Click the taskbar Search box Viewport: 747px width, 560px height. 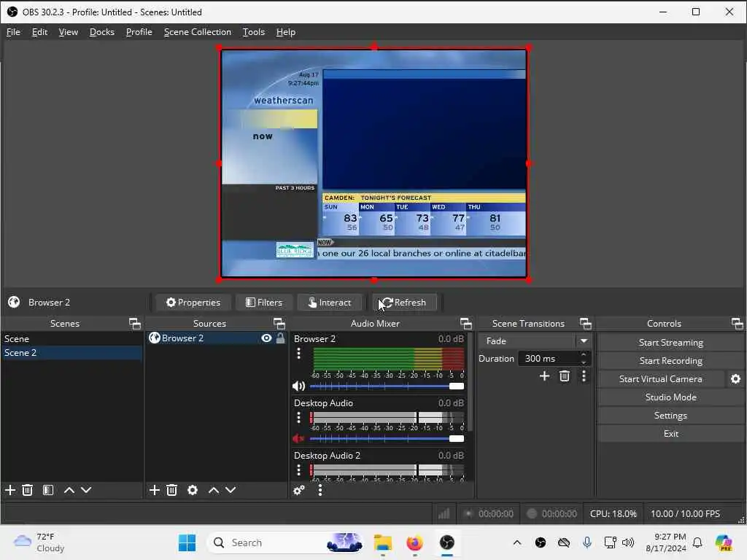pos(286,542)
